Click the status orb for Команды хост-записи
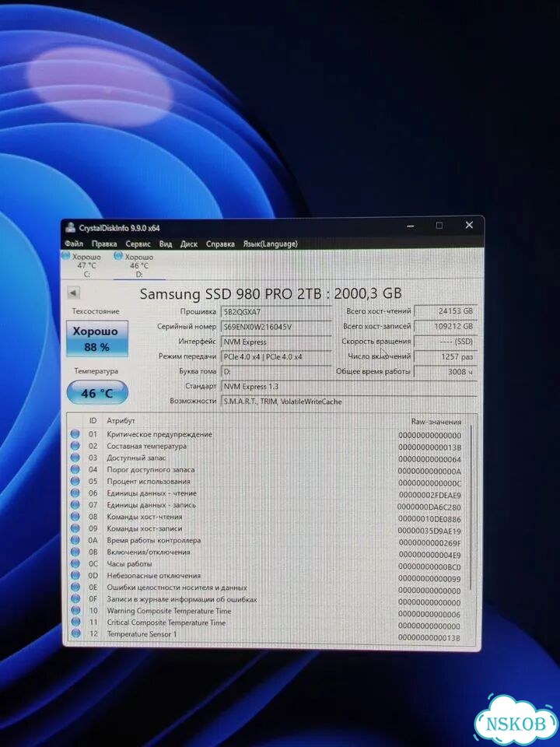Image resolution: width=560 pixels, height=747 pixels. pos(75,528)
